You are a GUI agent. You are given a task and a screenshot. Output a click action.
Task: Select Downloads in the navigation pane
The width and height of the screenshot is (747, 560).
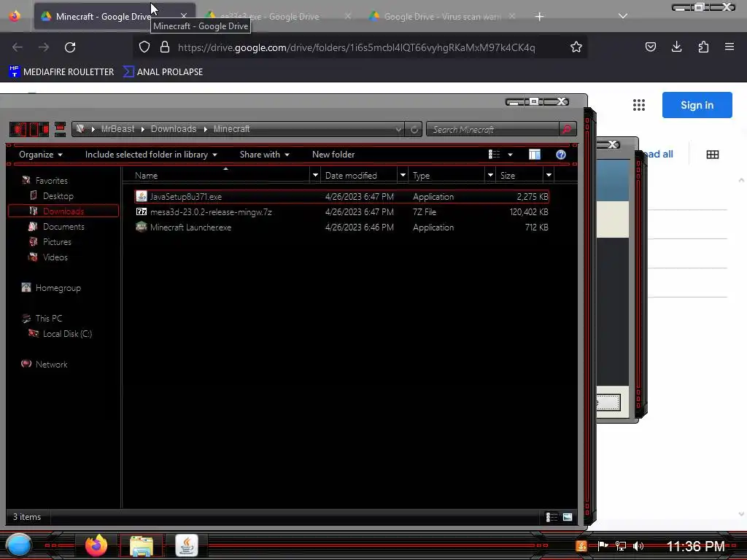tap(63, 211)
